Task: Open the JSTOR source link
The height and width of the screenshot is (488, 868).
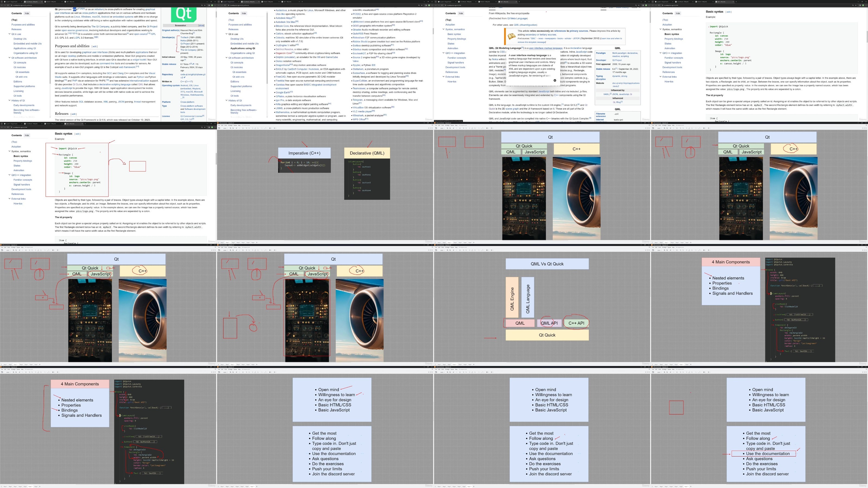Action: 576,38
